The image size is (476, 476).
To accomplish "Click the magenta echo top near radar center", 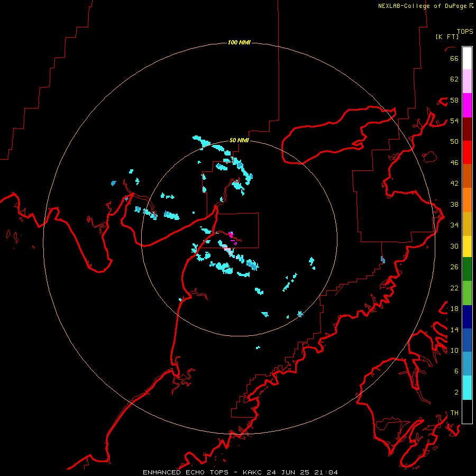I will pyautogui.click(x=231, y=235).
